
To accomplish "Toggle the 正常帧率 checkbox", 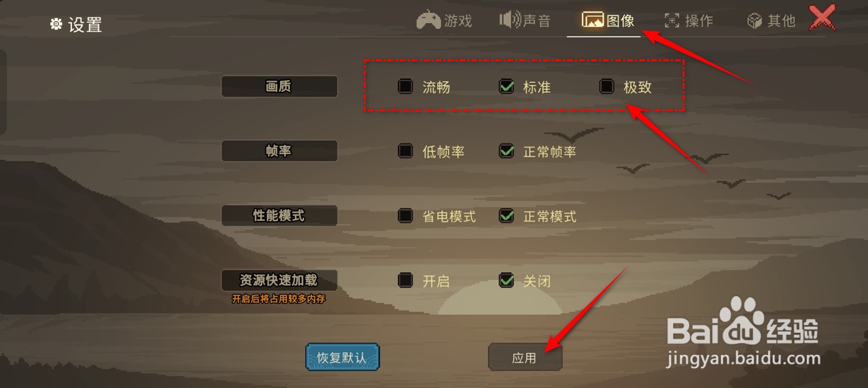I will click(x=507, y=151).
